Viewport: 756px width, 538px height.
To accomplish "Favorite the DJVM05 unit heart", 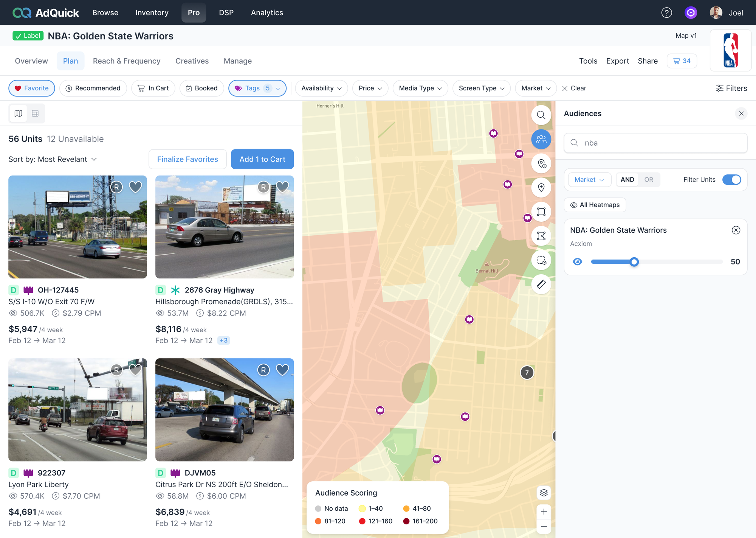I will (x=282, y=370).
